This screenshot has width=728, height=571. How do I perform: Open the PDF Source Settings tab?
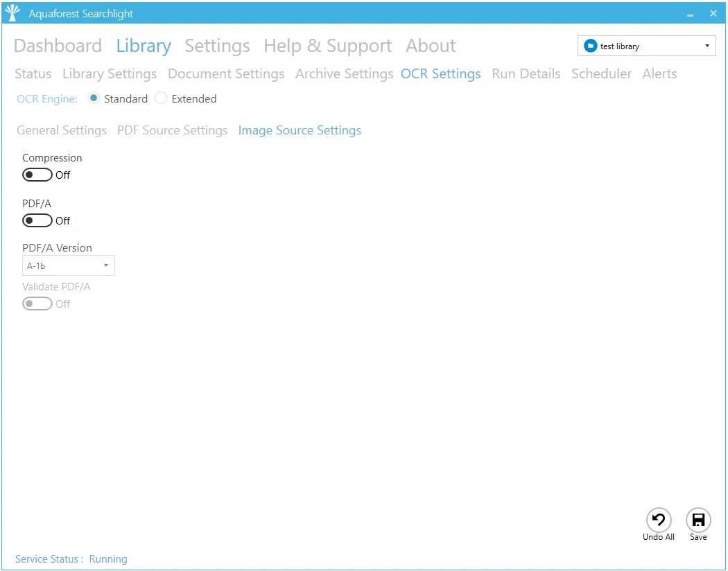point(172,130)
